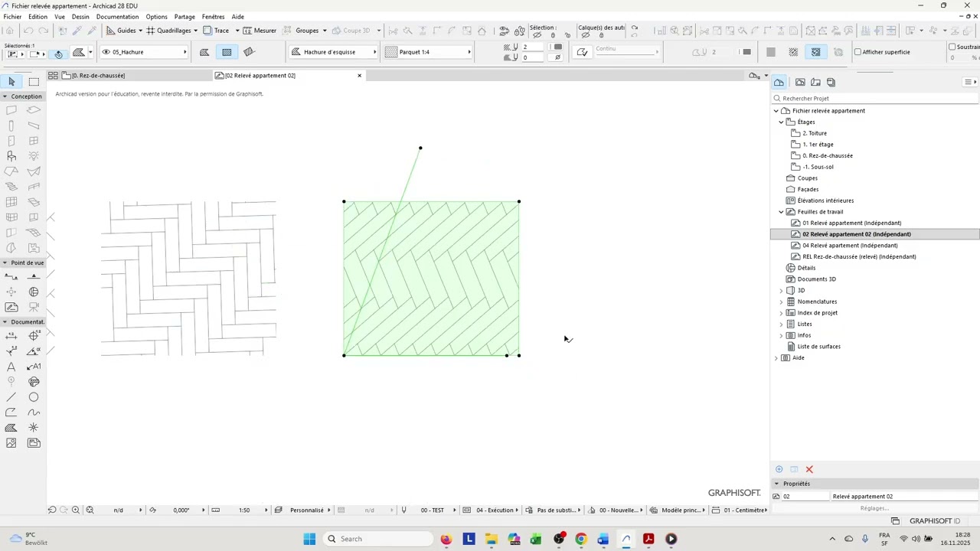980x551 pixels.
Task: Activate the Hotspot tool
Action: pos(34,428)
